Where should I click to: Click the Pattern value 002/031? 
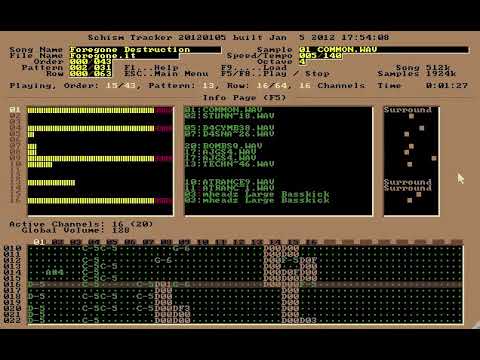[91, 68]
